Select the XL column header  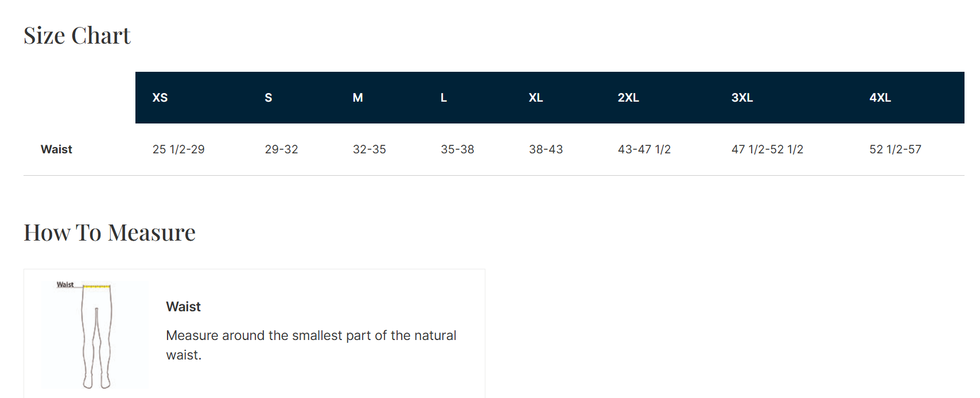[535, 98]
